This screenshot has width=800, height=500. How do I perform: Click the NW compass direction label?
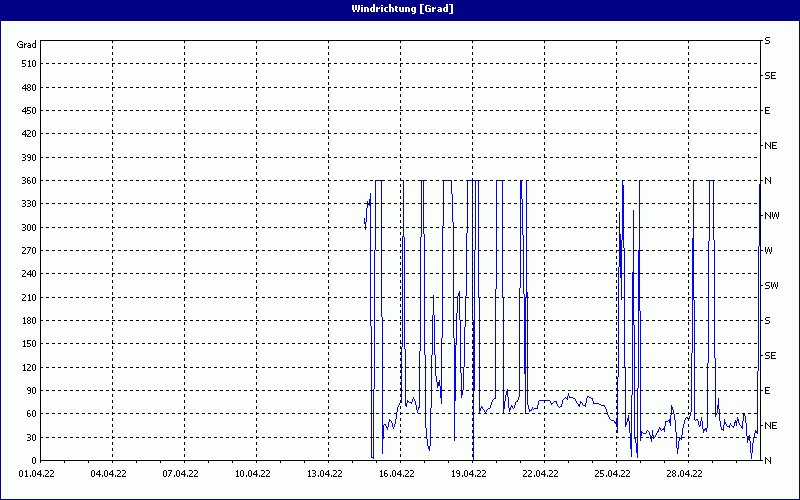click(771, 216)
